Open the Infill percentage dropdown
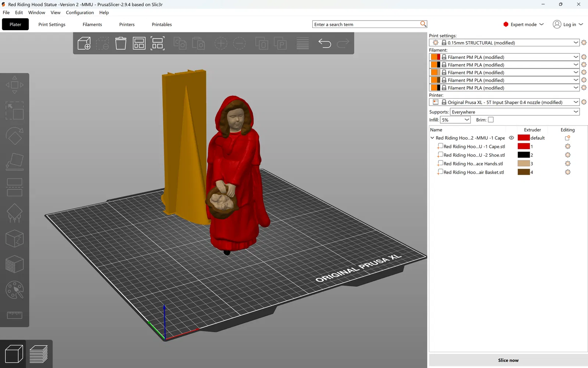 [x=455, y=120]
